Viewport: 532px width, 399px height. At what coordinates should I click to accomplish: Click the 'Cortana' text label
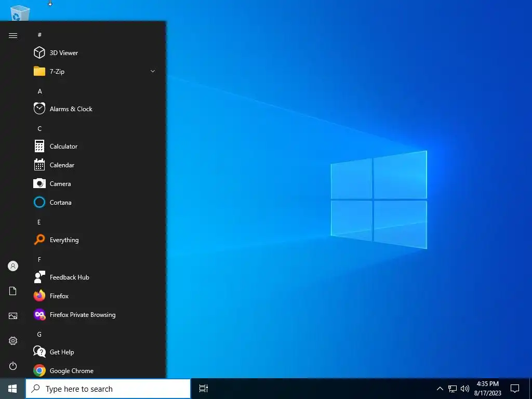(60, 202)
